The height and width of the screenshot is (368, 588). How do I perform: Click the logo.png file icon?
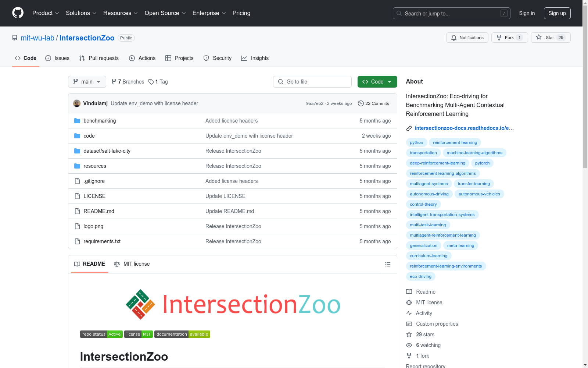(x=77, y=226)
